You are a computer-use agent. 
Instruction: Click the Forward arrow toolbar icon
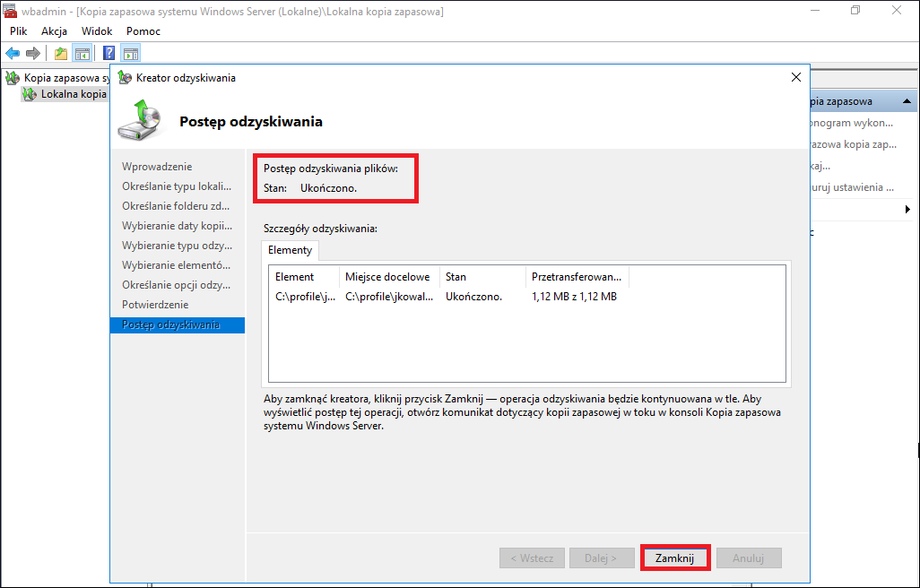pos(33,54)
